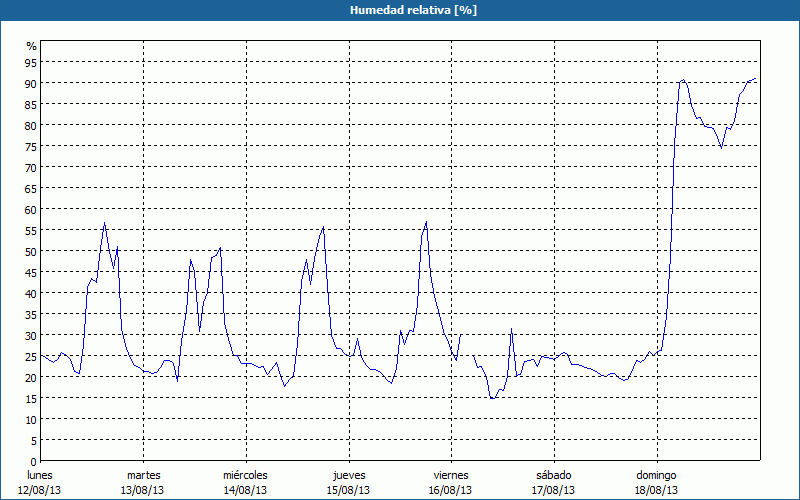Viewport: 800px width, 500px height.
Task: Select the 'lunes' day label
Action: pos(40,475)
